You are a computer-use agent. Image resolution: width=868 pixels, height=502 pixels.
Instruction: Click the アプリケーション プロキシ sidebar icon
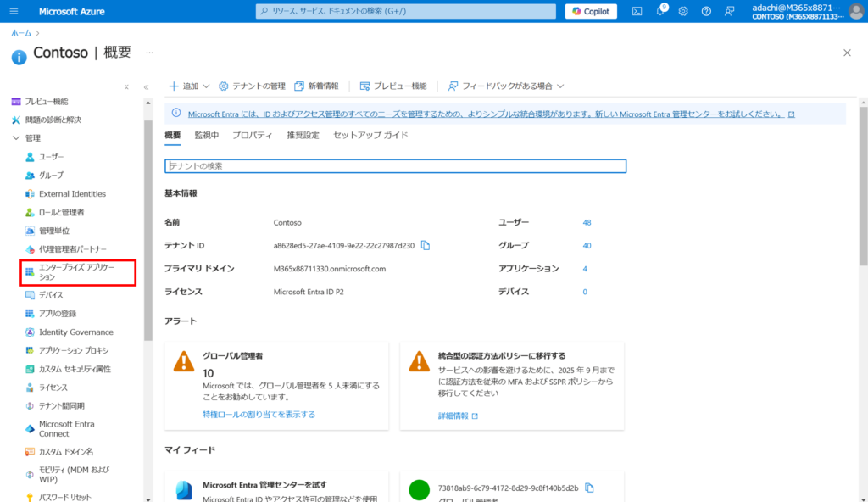(x=30, y=350)
